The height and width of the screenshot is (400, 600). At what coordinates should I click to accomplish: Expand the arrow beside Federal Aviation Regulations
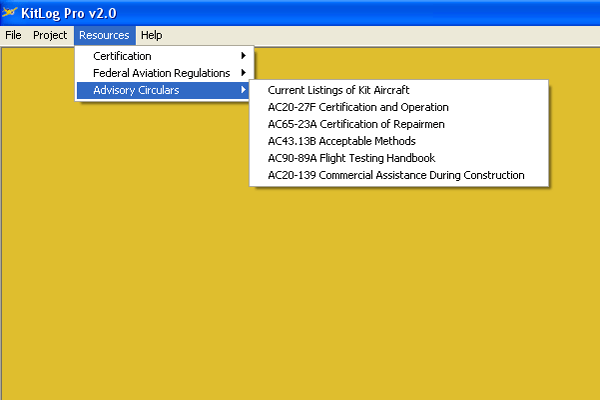click(243, 73)
